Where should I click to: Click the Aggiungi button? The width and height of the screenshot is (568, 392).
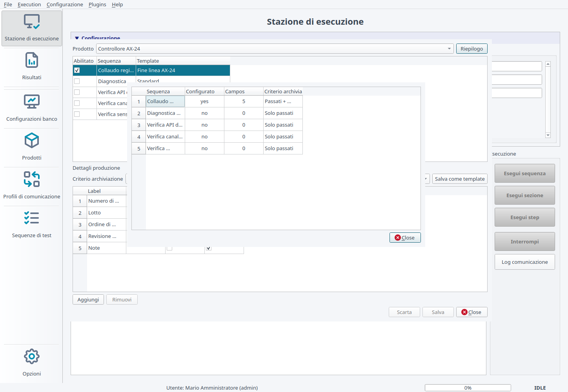tap(88, 299)
